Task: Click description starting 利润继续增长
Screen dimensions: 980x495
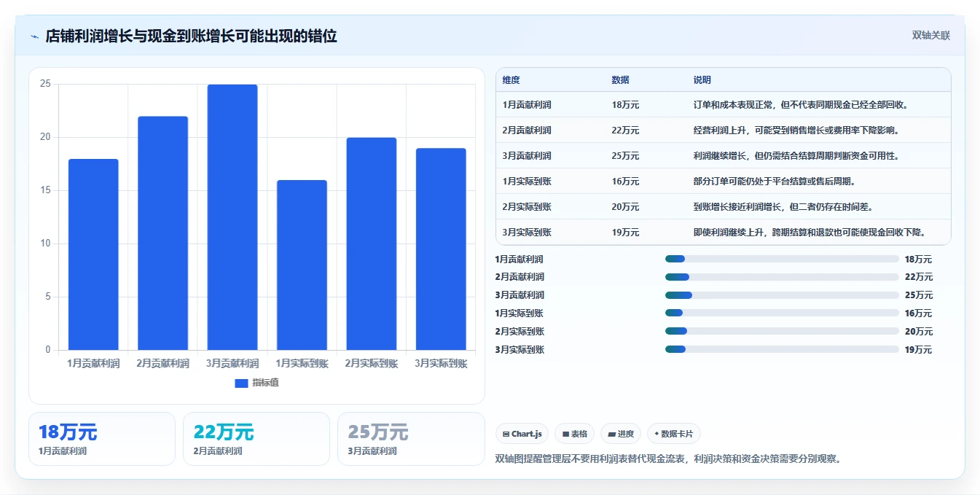Action: click(797, 156)
